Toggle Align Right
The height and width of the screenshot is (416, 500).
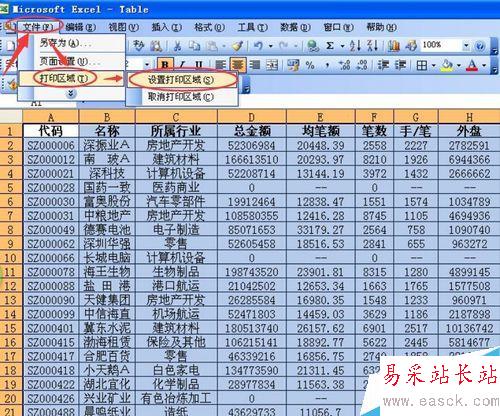click(x=255, y=65)
